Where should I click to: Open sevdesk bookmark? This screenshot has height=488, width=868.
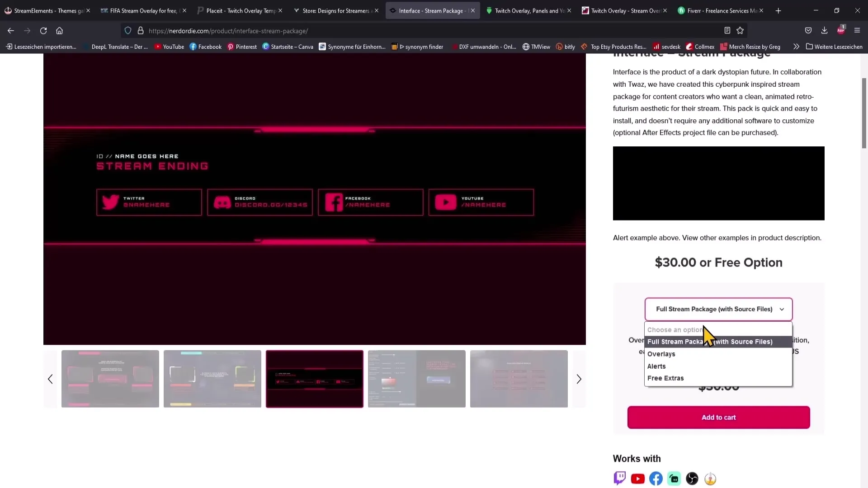pos(666,47)
